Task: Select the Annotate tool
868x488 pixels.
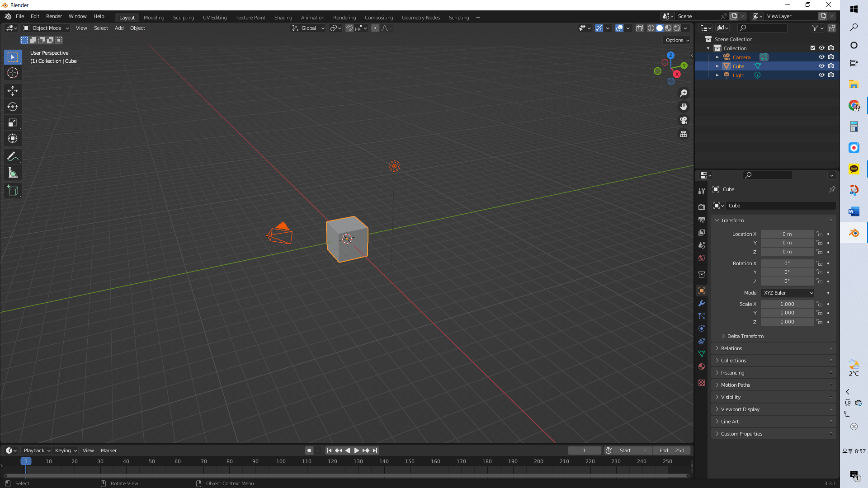Action: tap(13, 156)
